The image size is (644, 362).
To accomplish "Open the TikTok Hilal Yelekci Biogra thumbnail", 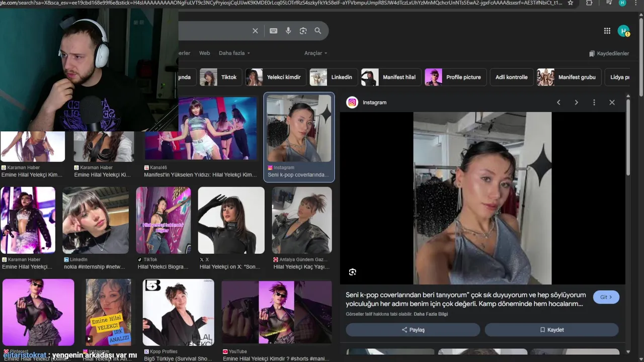I will (164, 220).
